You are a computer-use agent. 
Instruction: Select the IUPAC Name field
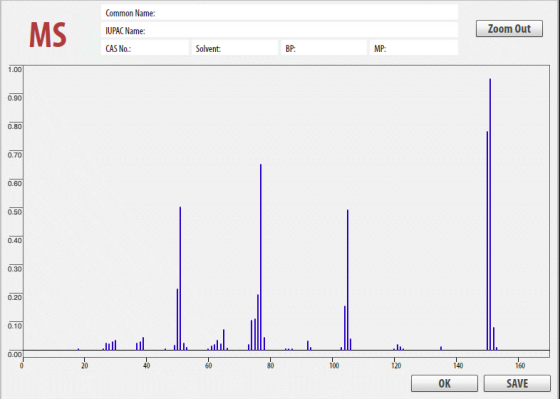pos(279,30)
